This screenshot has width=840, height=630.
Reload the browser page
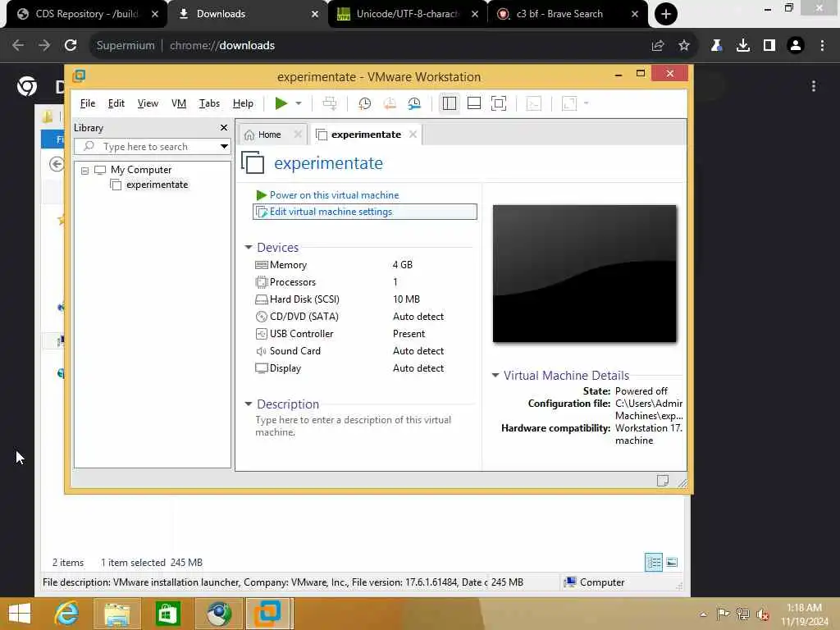coord(71,46)
